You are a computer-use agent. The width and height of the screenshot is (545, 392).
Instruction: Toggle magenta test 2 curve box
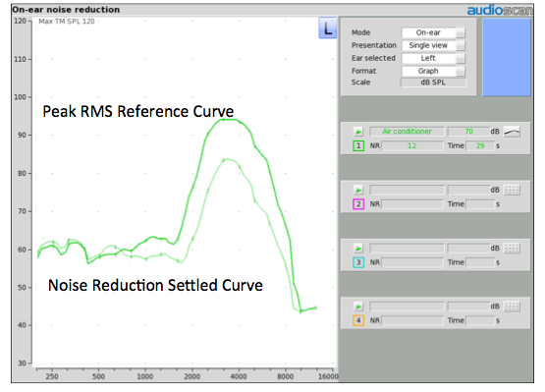pos(358,204)
